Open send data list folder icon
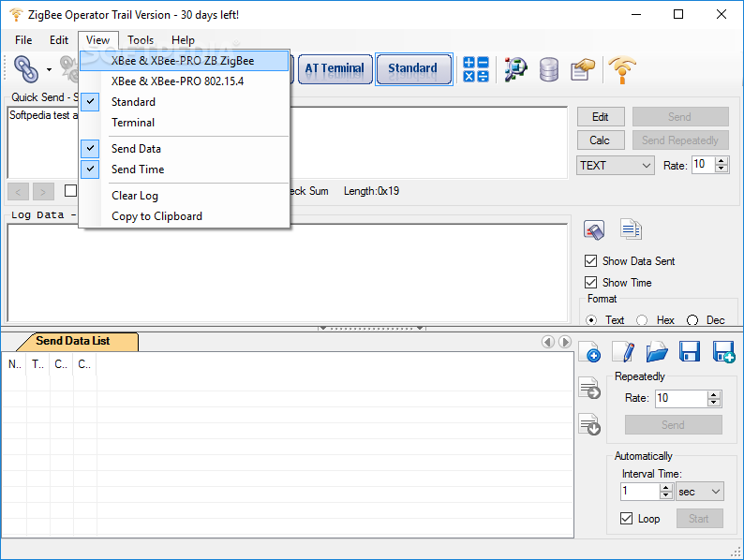Screen dimensions: 744x560 pos(657,351)
